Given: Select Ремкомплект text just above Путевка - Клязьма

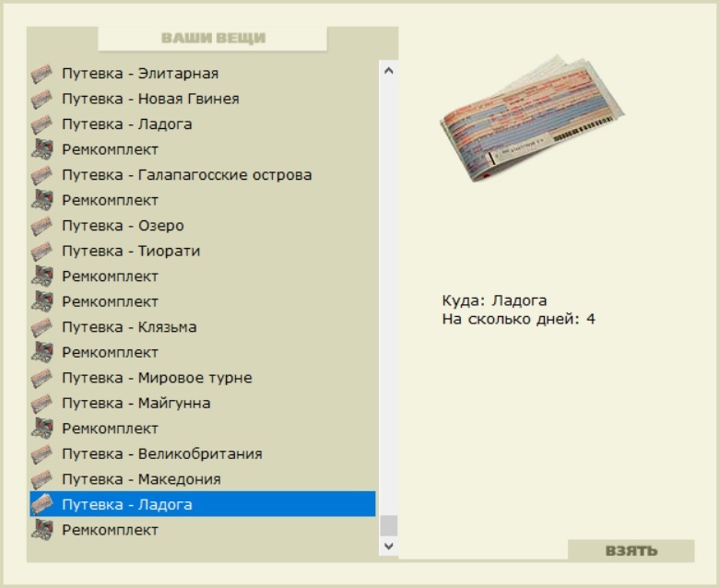Looking at the screenshot, I should tap(110, 301).
